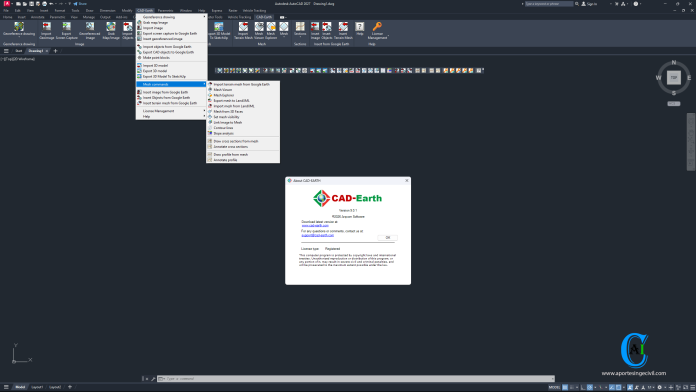Click the TOP face of the ViewCube
The width and height of the screenshot is (696, 392).
pyautogui.click(x=673, y=77)
